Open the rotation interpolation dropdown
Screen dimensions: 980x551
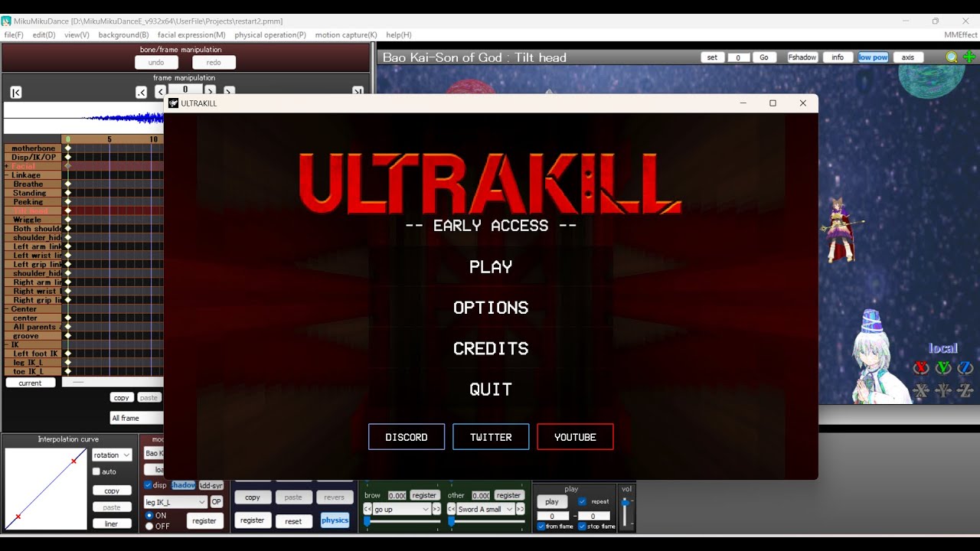coord(112,455)
